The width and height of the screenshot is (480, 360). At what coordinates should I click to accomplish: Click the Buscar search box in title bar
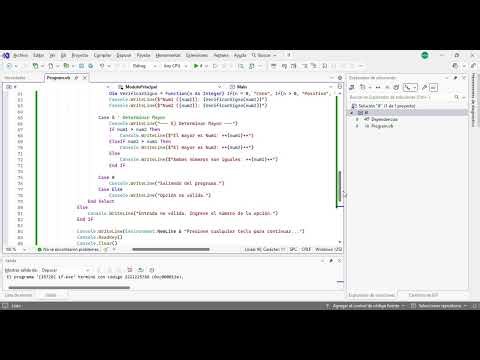264,55
